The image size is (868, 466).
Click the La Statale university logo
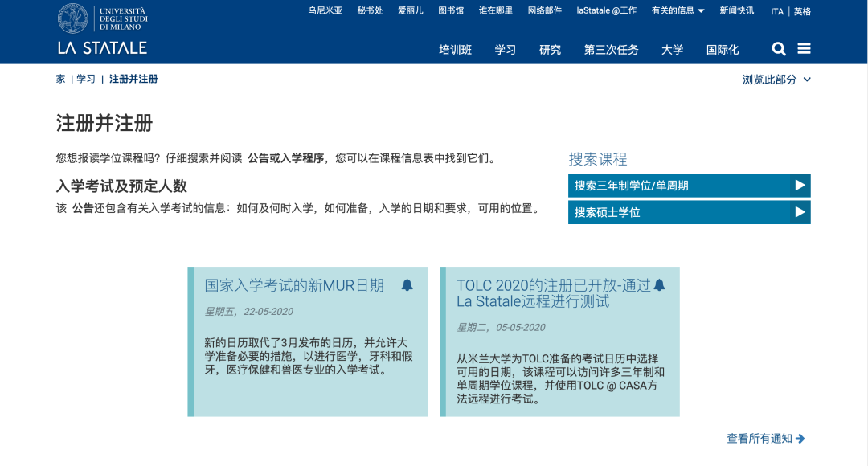pyautogui.click(x=102, y=29)
